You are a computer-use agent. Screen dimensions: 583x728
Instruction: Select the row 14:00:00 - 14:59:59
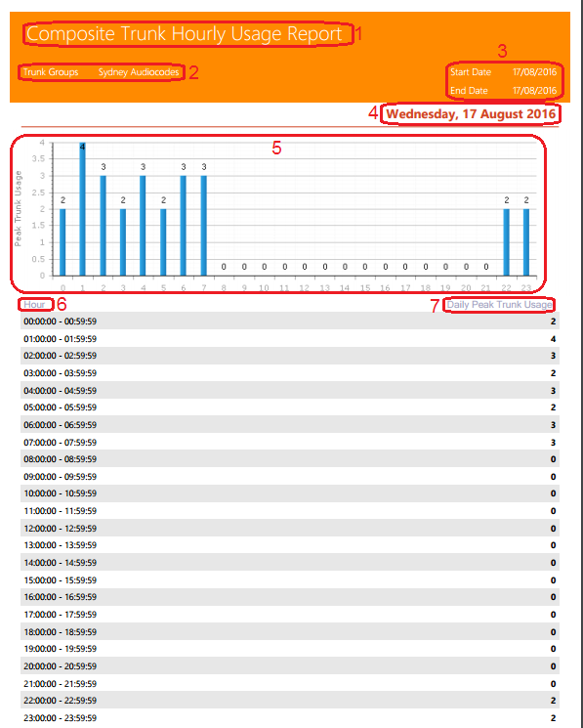[x=290, y=562]
